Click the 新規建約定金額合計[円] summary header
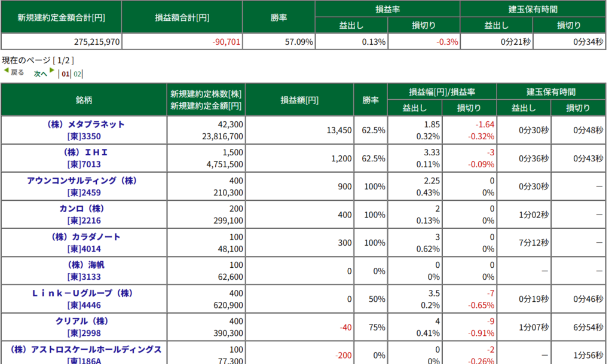This screenshot has width=612, height=364. pos(61,17)
